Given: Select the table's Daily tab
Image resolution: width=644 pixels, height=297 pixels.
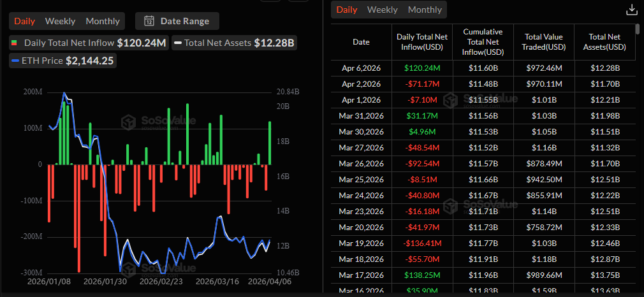Looking at the screenshot, I should point(347,10).
